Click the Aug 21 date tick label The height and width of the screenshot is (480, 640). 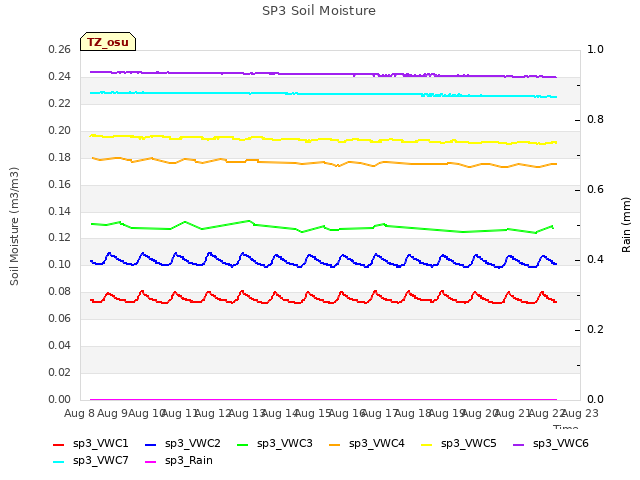point(513,413)
